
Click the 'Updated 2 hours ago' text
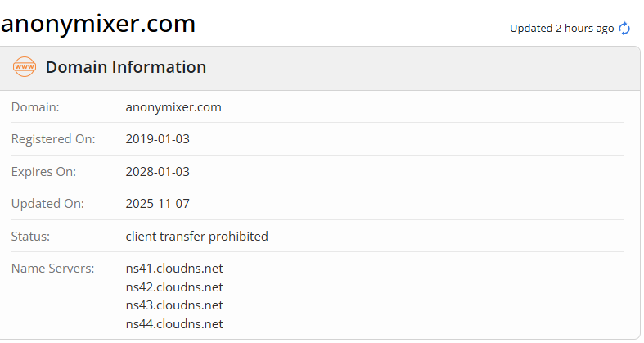pos(561,29)
